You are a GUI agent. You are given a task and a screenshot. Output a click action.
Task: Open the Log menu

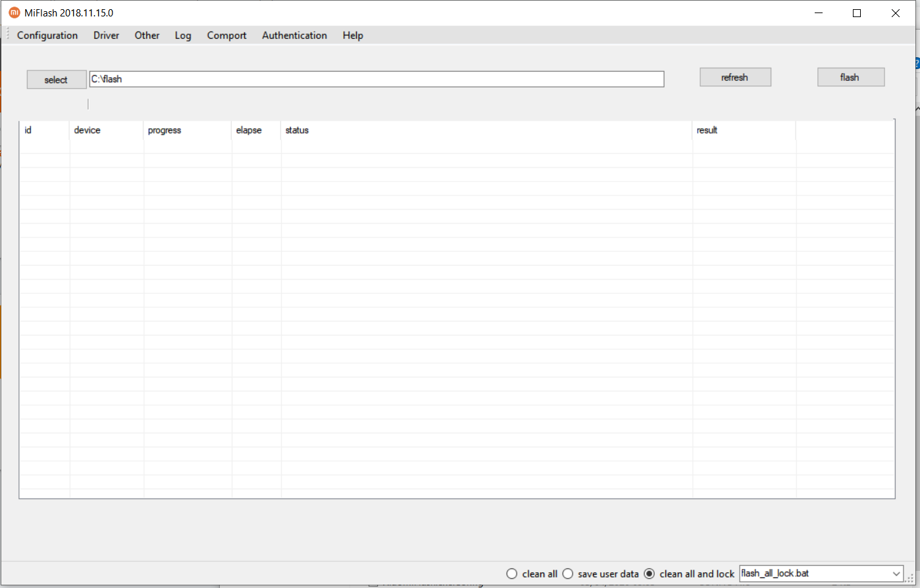point(183,36)
